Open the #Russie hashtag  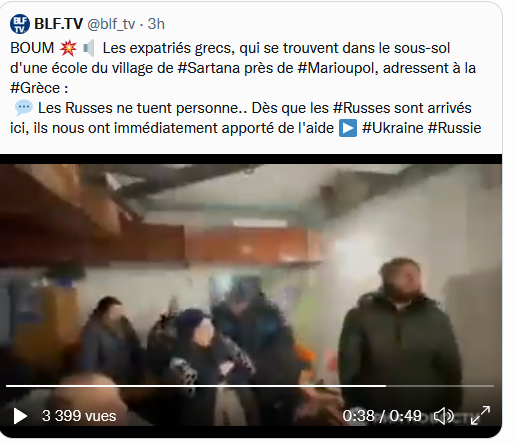[x=454, y=128]
